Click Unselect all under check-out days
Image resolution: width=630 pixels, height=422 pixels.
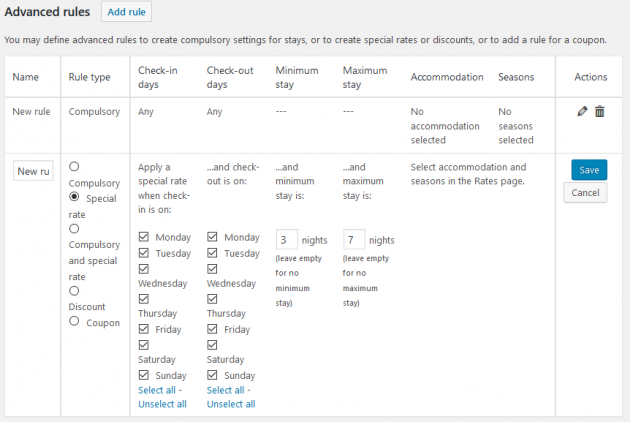pos(231,404)
